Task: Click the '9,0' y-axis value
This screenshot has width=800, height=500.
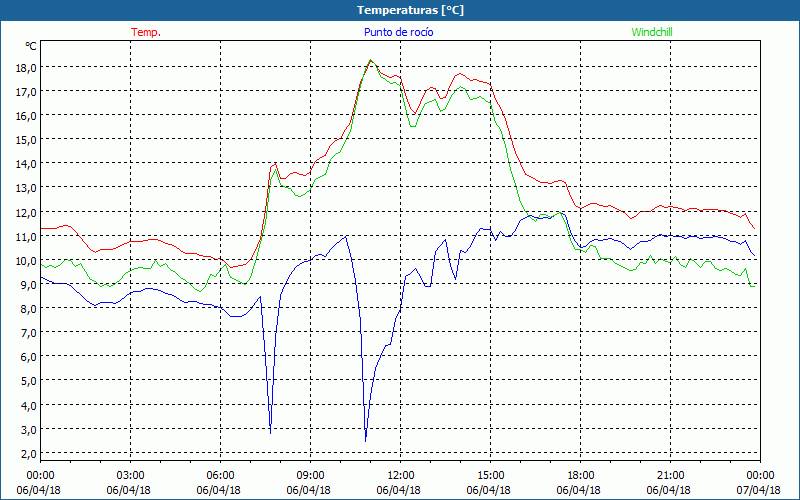Action: click(28, 285)
